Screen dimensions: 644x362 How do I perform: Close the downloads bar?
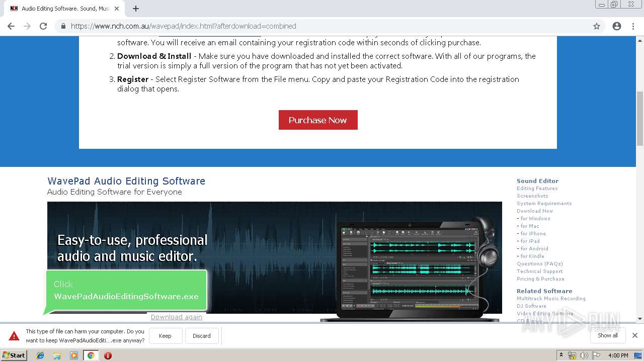tap(635, 335)
